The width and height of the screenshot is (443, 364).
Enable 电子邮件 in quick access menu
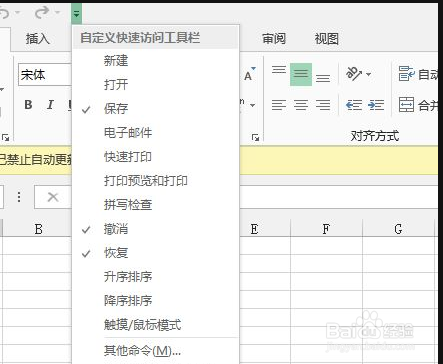pyautogui.click(x=156, y=133)
